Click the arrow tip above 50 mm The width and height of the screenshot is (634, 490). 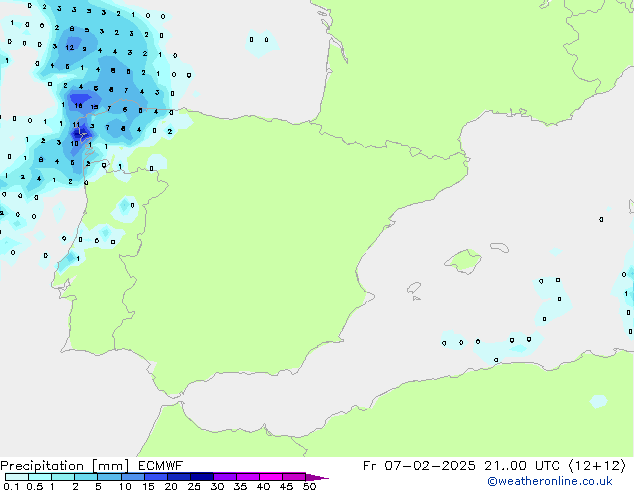click(317, 477)
